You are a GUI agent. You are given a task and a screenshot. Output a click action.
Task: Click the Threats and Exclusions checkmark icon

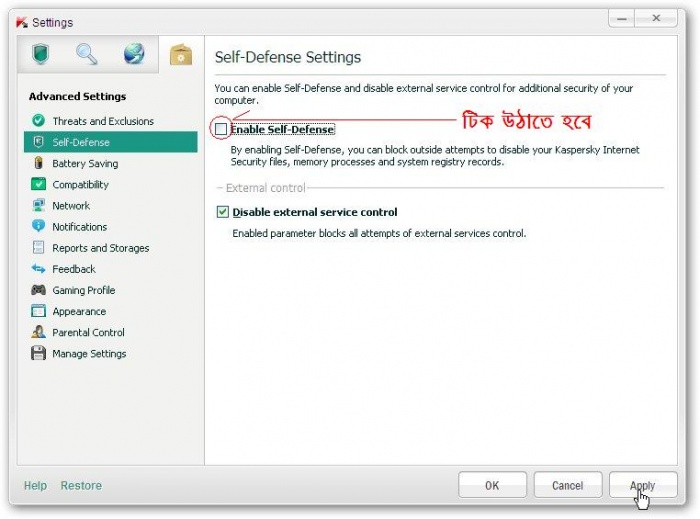[x=38, y=120]
